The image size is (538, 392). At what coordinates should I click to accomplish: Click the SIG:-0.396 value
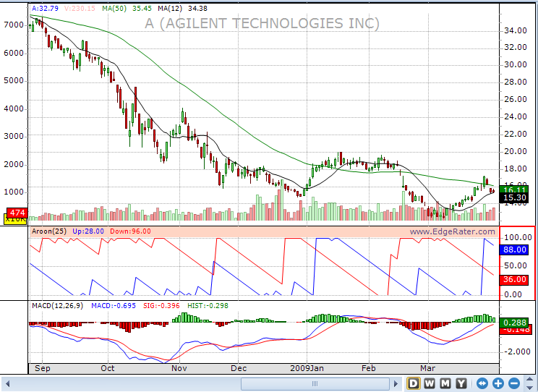pyautogui.click(x=161, y=305)
